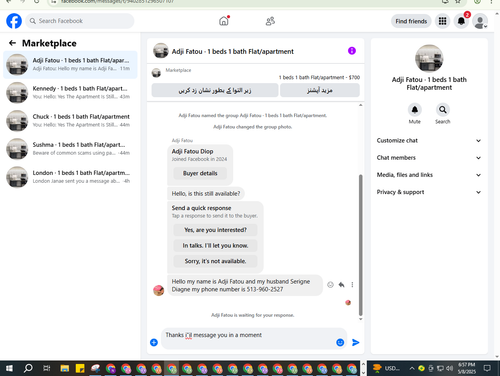The width and height of the screenshot is (500, 376).
Task: React to the phone number message
Action: tap(330, 285)
